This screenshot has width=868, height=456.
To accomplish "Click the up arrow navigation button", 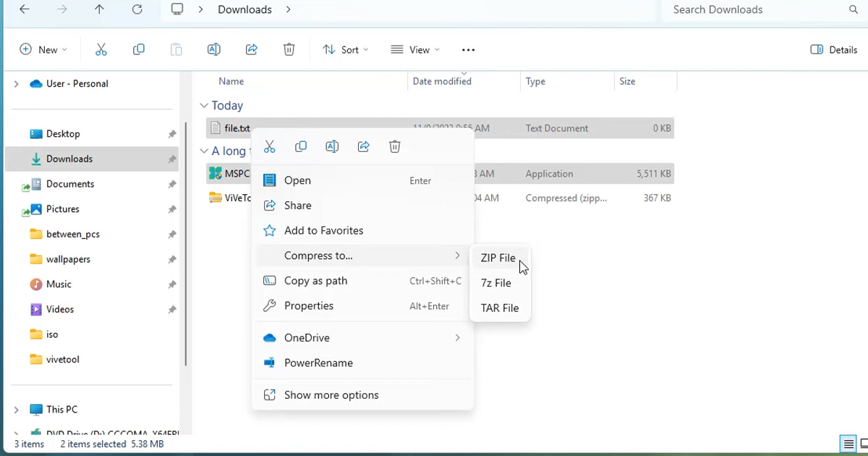I will 99,9.
